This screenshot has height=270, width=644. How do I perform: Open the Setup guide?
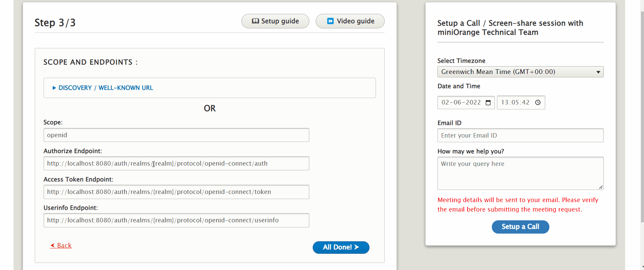(275, 21)
